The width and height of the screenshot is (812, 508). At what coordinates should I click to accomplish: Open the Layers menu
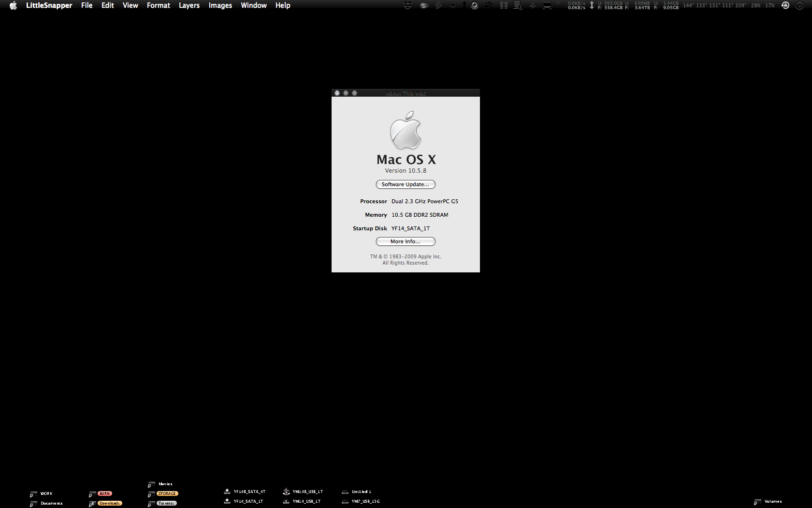[189, 5]
